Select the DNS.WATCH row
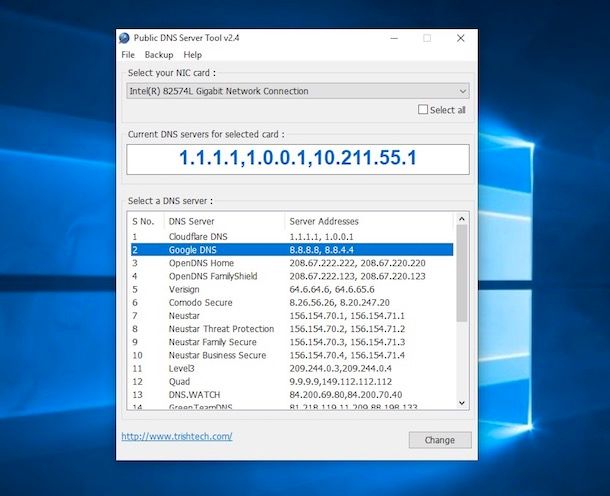Viewport: 610px width, 496px height. (x=292, y=395)
